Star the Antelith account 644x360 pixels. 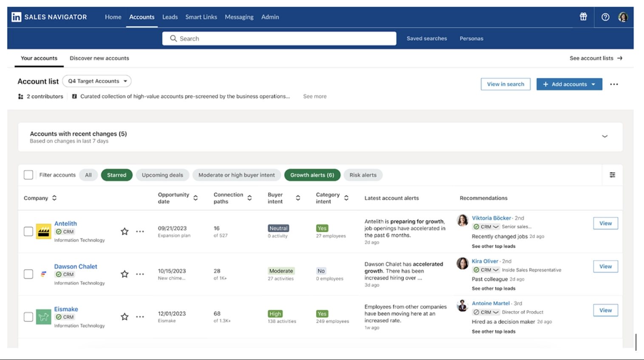[124, 231]
